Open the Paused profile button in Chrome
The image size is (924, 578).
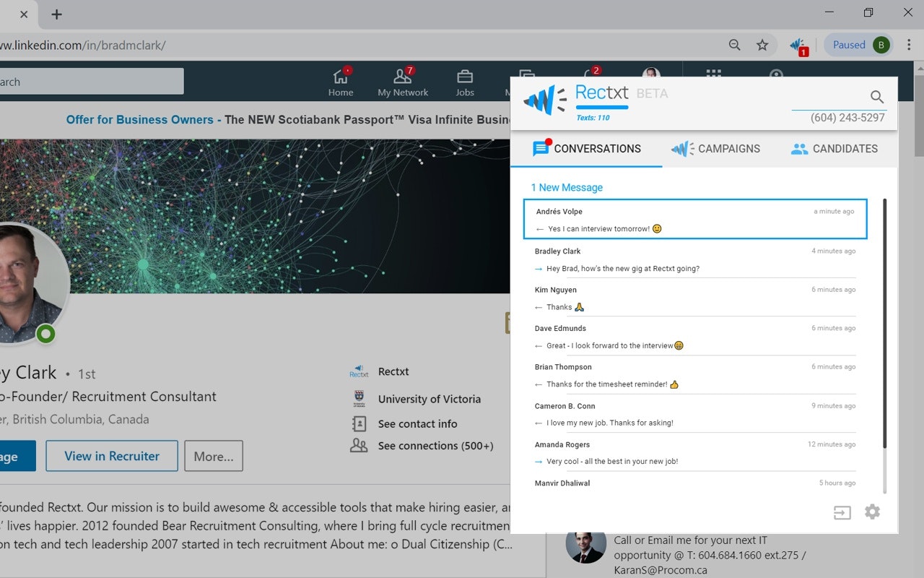[x=858, y=45]
